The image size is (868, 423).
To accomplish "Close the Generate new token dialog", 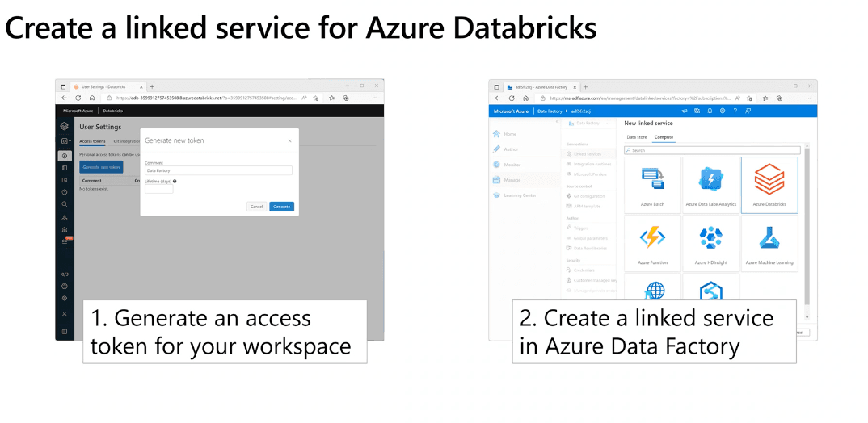I will tap(290, 140).
